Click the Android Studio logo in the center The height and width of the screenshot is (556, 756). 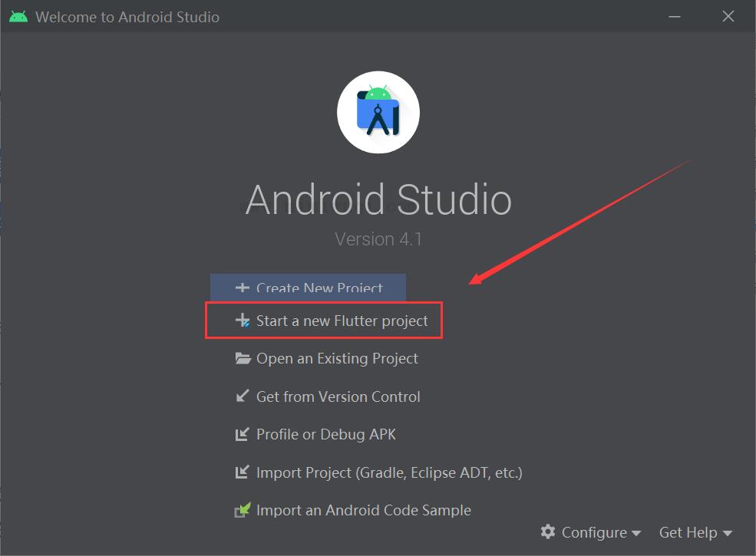point(378,112)
